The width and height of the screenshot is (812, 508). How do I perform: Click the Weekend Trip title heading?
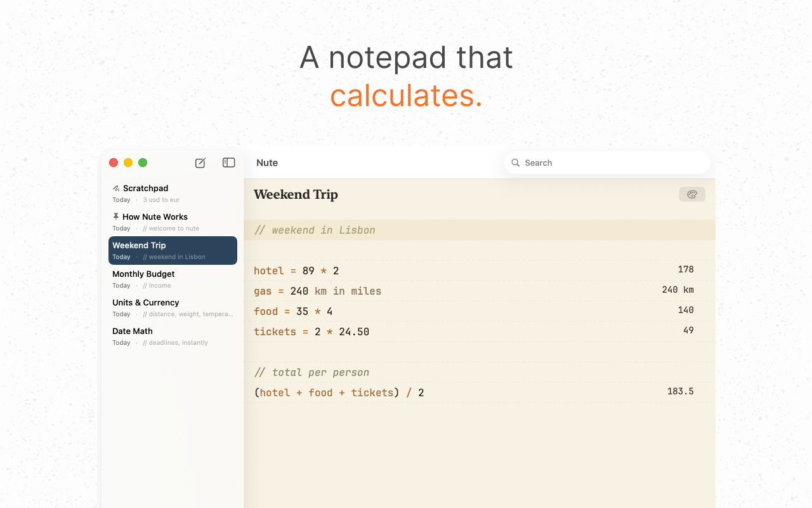296,194
